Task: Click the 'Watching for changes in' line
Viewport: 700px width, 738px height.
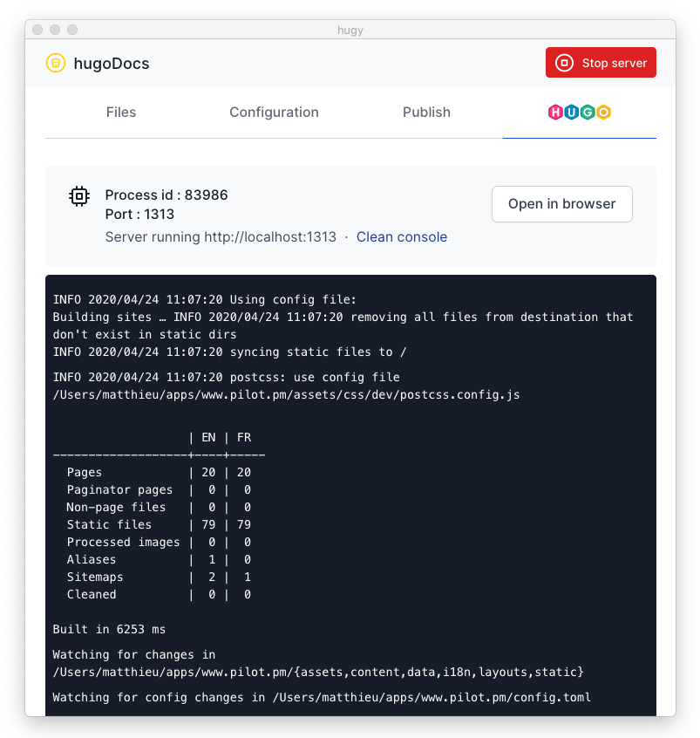Action: (134, 654)
